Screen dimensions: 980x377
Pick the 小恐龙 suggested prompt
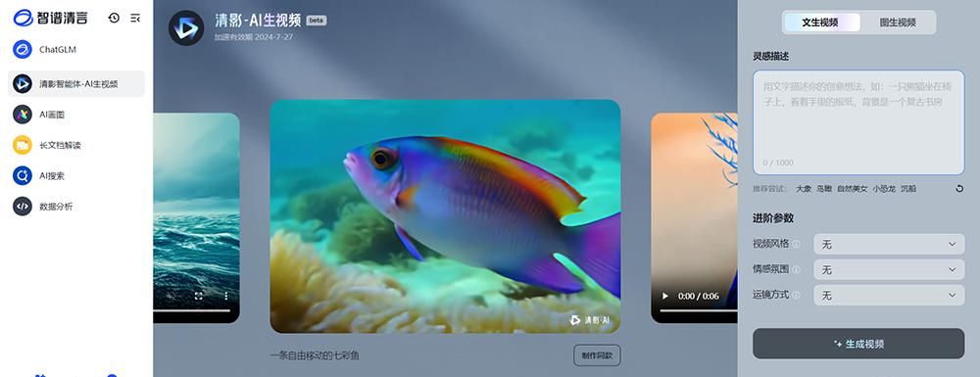point(884,188)
